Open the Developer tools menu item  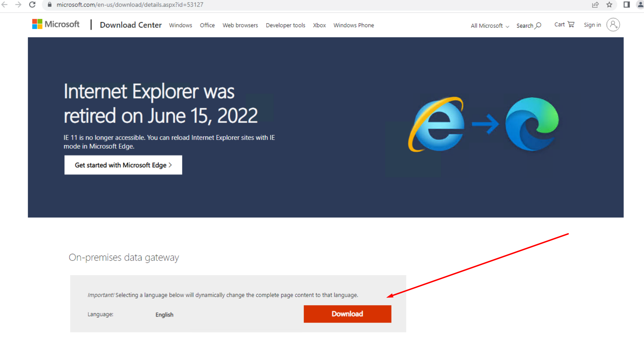click(x=286, y=25)
